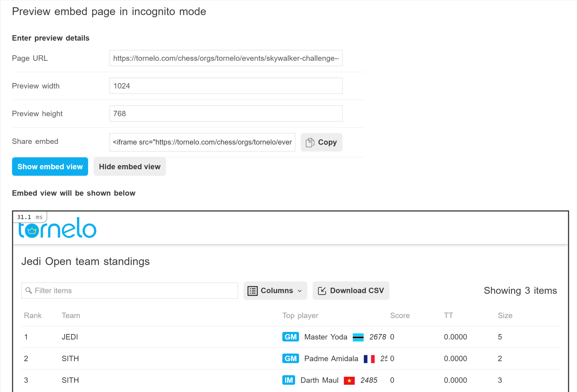This screenshot has width=577, height=392.
Task: Click TT value 0.0000 in rank 1 row
Action: (x=455, y=337)
